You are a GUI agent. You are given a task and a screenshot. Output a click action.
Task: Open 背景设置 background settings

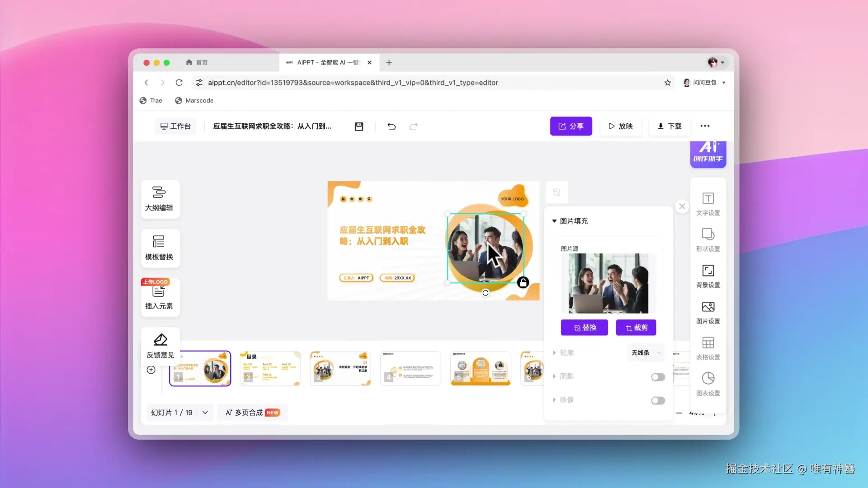coord(708,276)
